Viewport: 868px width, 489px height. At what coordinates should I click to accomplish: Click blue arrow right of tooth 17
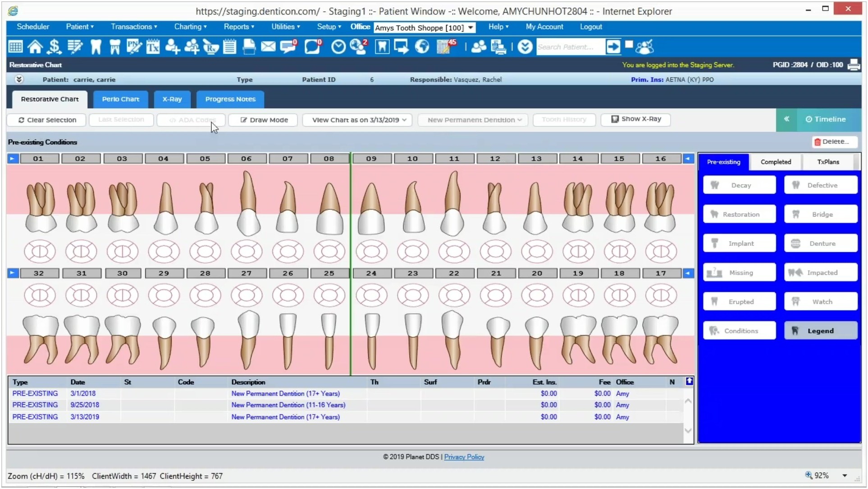688,273
